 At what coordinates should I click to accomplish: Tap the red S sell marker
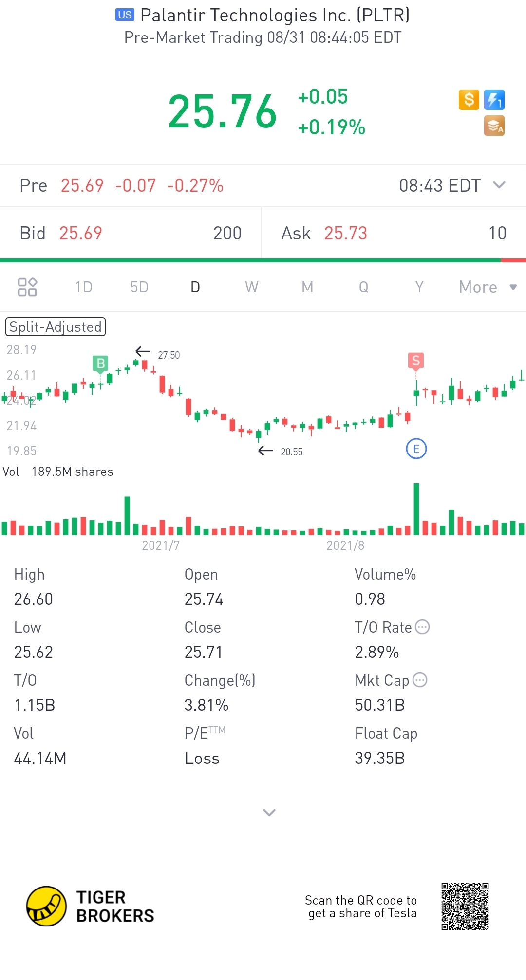(416, 361)
